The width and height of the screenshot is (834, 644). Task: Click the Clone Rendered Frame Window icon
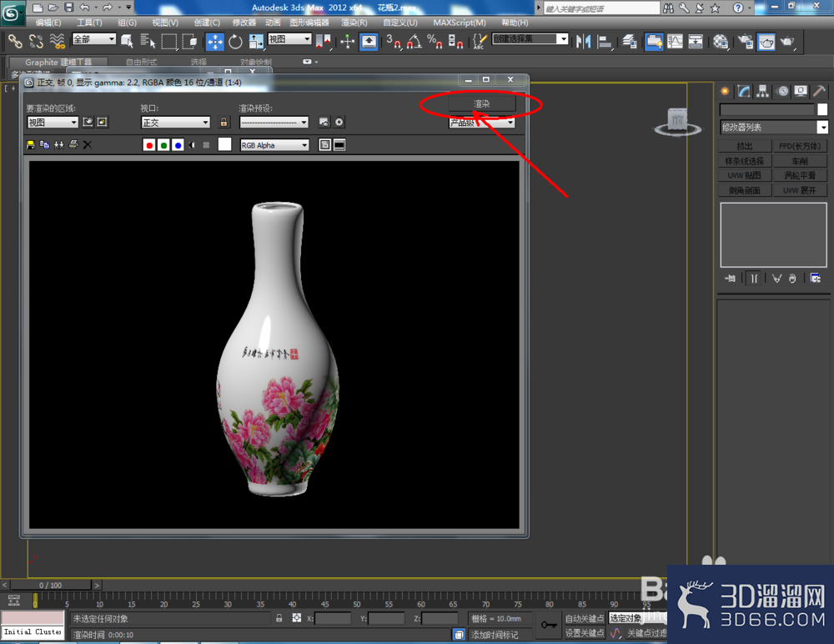(59, 145)
